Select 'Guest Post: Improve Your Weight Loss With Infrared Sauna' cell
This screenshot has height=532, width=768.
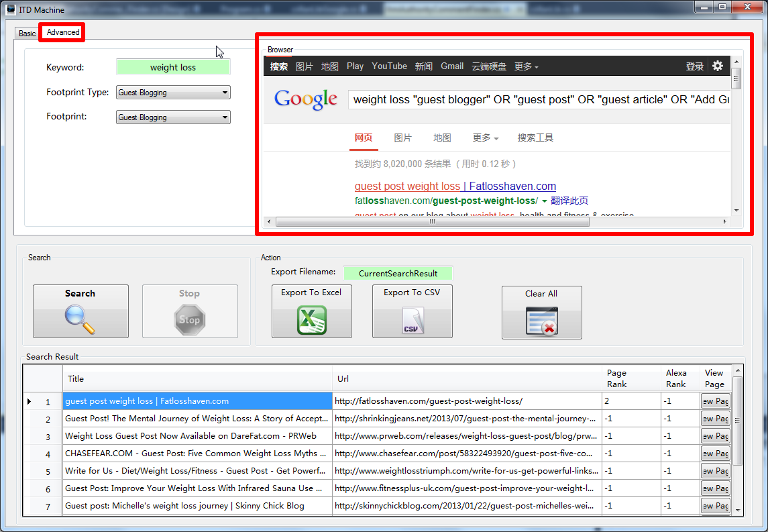[x=197, y=488]
